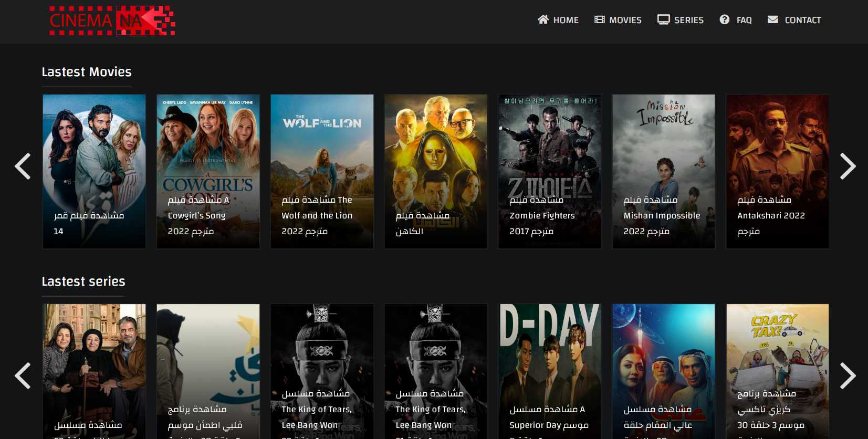Image resolution: width=868 pixels, height=439 pixels.
Task: Open the Lastest series heading
Action: tap(83, 281)
